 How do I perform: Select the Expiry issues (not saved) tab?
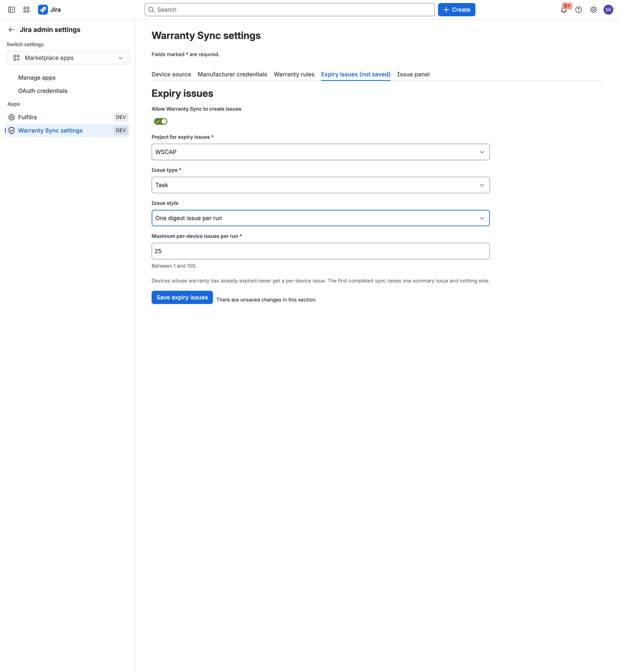click(356, 74)
